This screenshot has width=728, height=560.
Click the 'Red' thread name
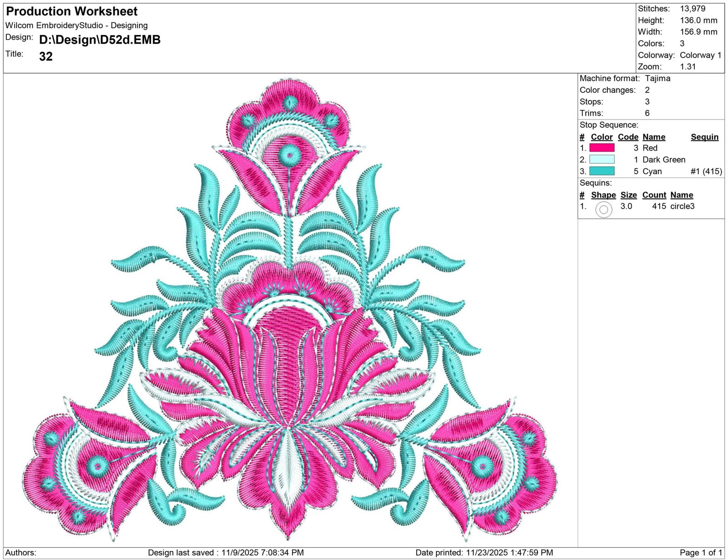(x=650, y=148)
